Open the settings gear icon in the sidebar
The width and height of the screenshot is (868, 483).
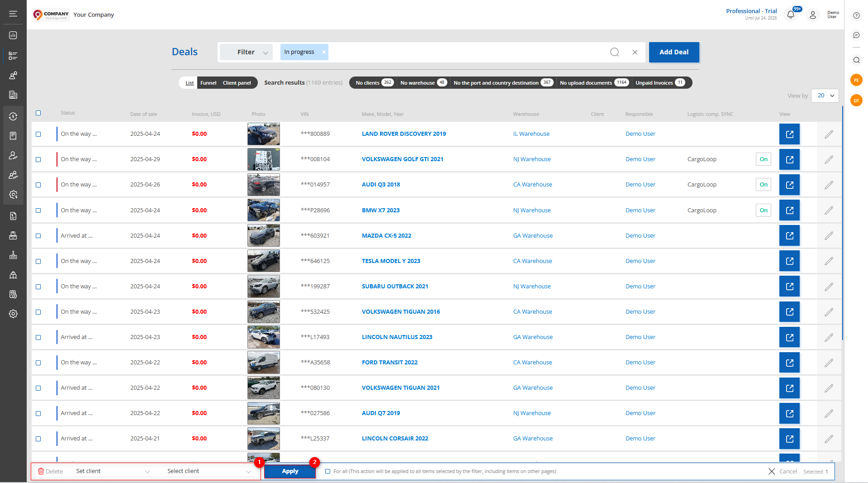(13, 314)
